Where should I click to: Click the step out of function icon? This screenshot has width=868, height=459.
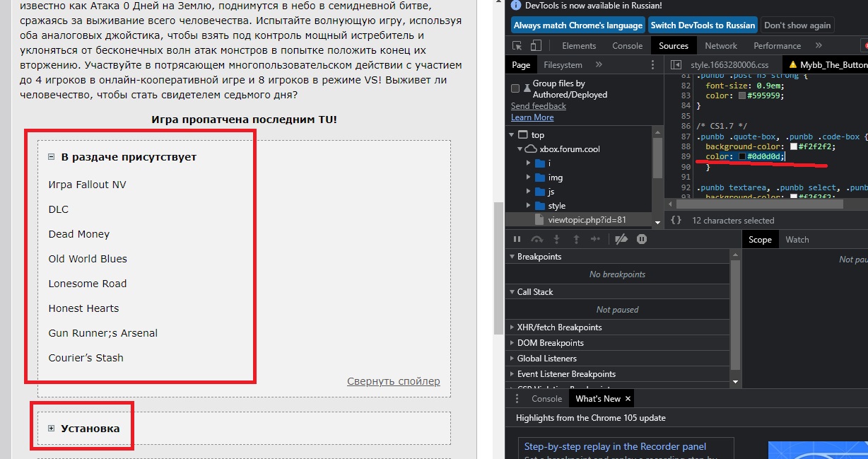576,240
